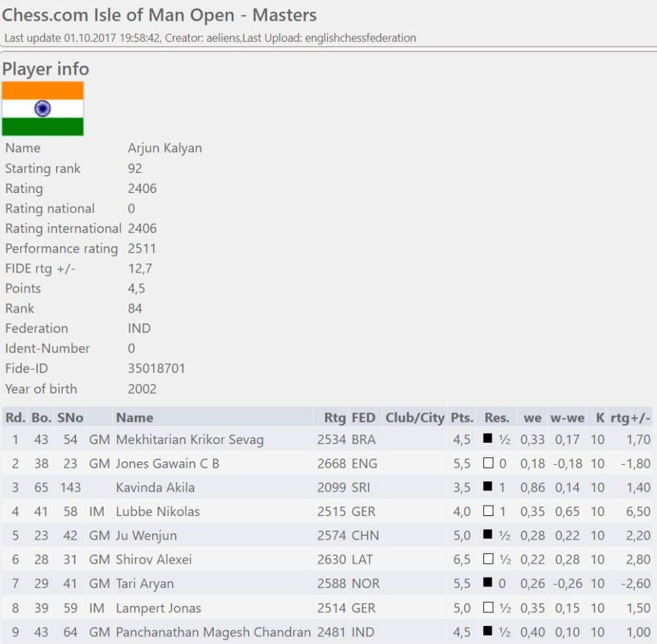Click white piece icon in Jones Gawain row
Screen dimensions: 657x644
click(x=488, y=463)
